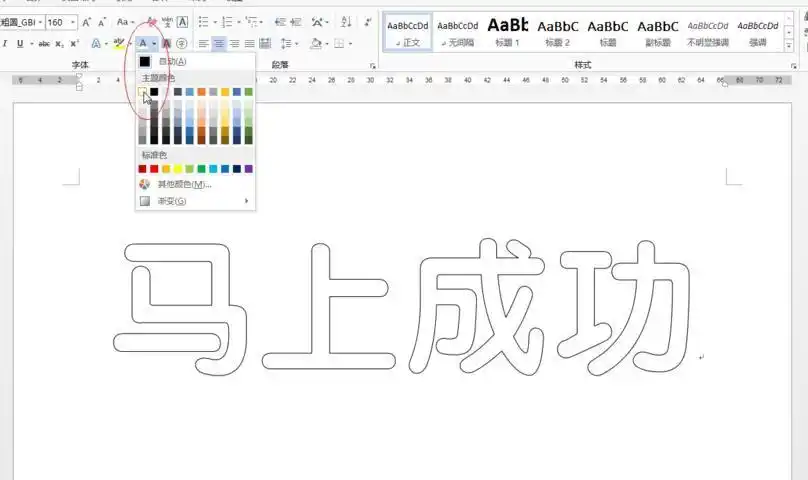The height and width of the screenshot is (480, 808).
Task: Apply the 正文 (Normal) style
Action: pos(408,32)
